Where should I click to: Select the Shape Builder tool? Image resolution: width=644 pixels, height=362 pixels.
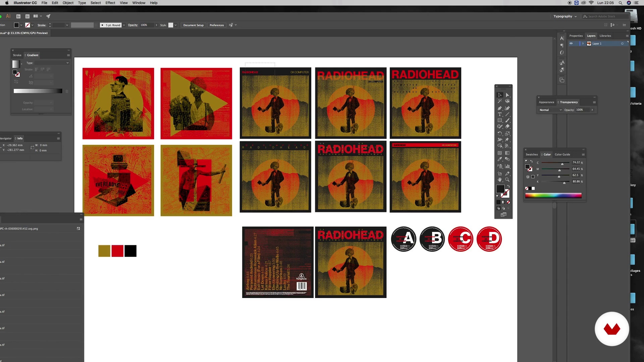[x=499, y=146]
